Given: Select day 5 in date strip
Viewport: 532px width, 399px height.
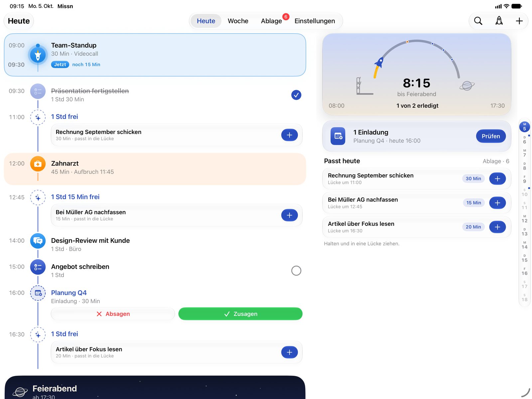Looking at the screenshot, I should 524,127.
